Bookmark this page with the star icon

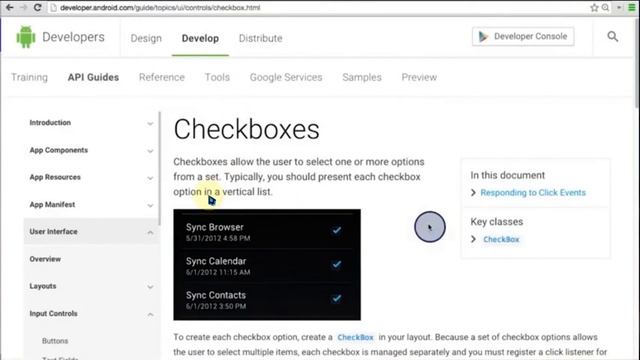pos(594,7)
